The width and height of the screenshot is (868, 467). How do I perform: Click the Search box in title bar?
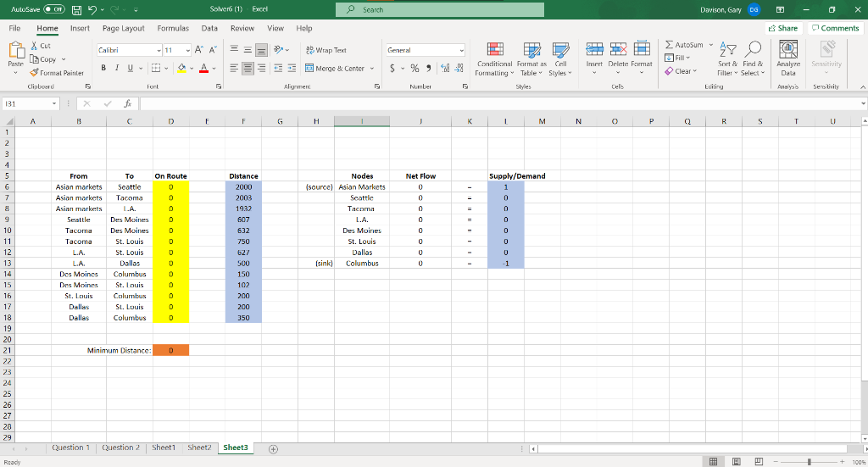(440, 9)
